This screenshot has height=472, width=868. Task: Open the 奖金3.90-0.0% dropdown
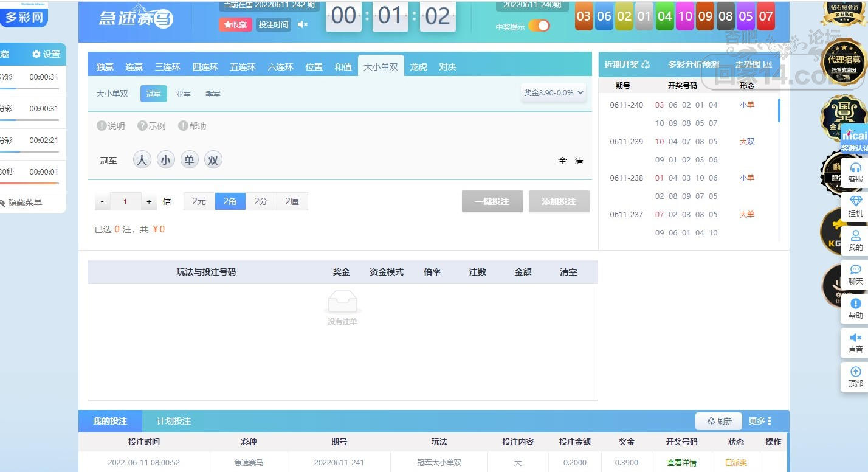coord(554,93)
